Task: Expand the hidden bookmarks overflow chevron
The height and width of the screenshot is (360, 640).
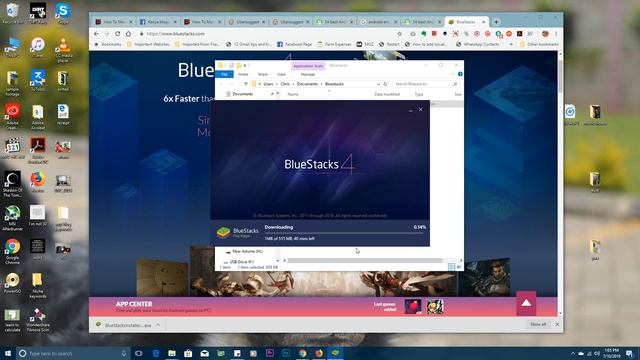Action: pyautogui.click(x=511, y=44)
